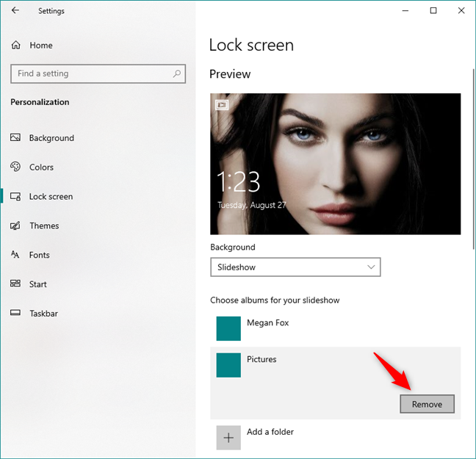Open the Taskbar settings page
Viewport: 476px width, 459px height.
point(43,314)
